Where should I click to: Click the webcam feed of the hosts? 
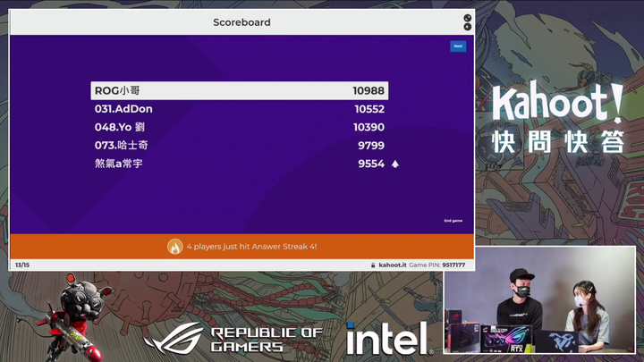pos(539,299)
